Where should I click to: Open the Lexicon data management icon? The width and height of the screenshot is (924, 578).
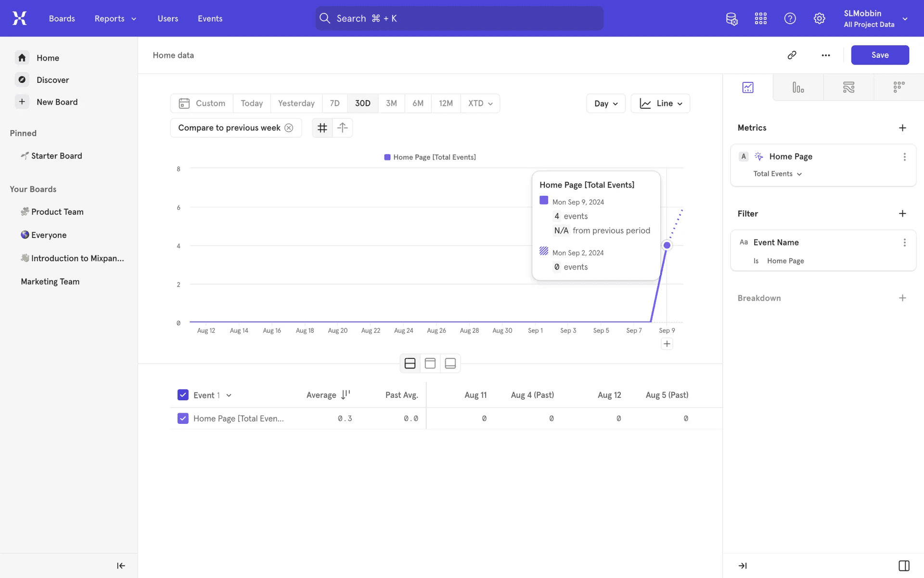[731, 18]
